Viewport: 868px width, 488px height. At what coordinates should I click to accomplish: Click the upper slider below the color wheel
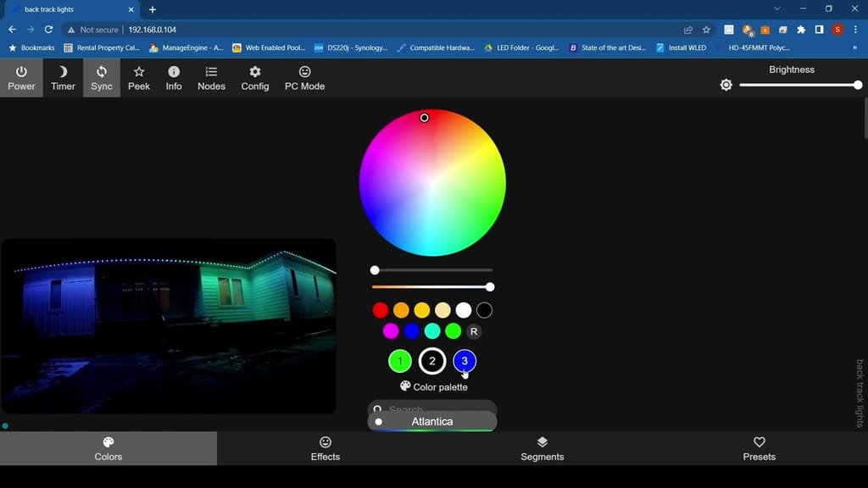(432, 270)
